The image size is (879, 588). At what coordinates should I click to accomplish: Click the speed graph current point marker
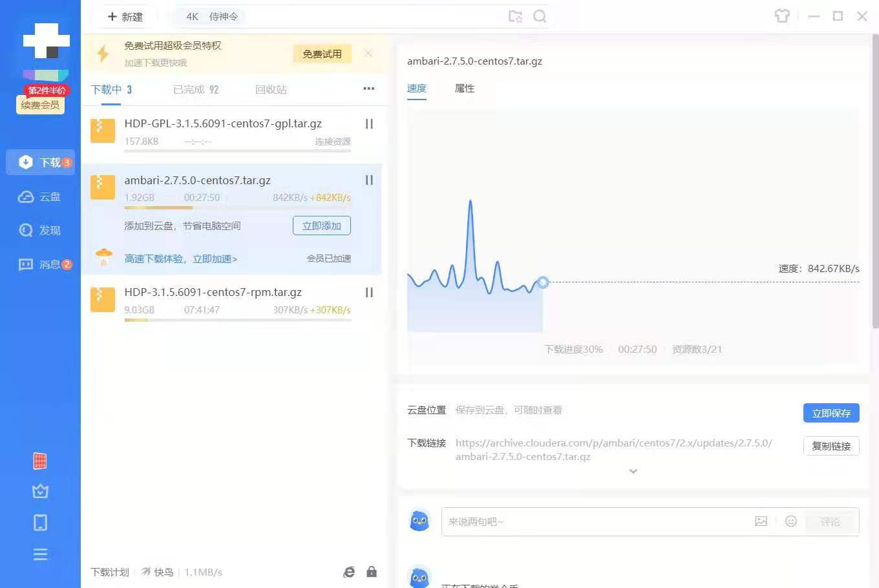pos(543,282)
